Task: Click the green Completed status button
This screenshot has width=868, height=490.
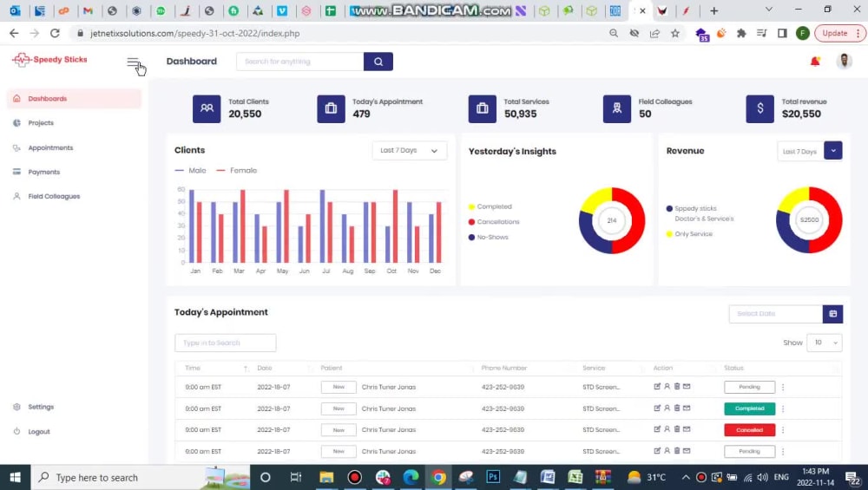Action: pos(750,408)
